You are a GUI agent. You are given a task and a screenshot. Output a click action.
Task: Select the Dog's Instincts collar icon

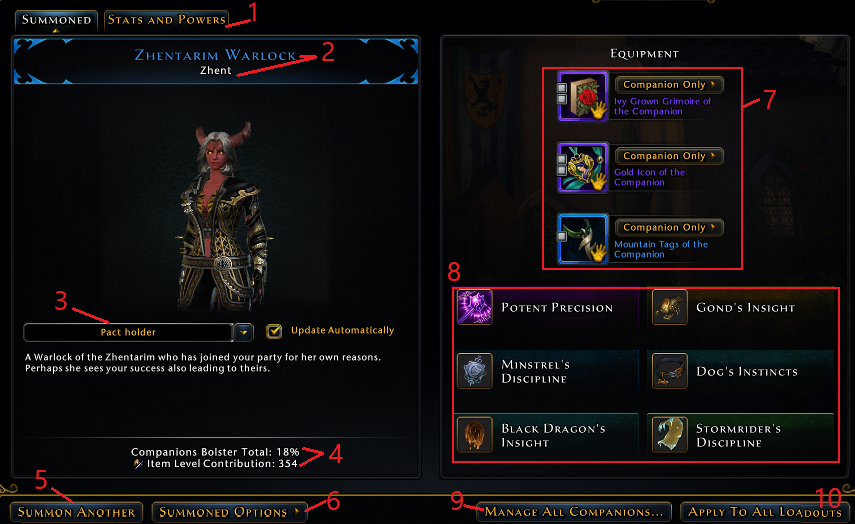[670, 371]
